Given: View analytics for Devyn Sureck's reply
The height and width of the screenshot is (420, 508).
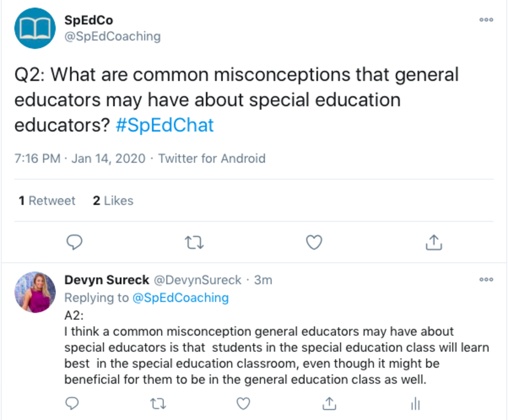Looking at the screenshot, I should (x=415, y=404).
